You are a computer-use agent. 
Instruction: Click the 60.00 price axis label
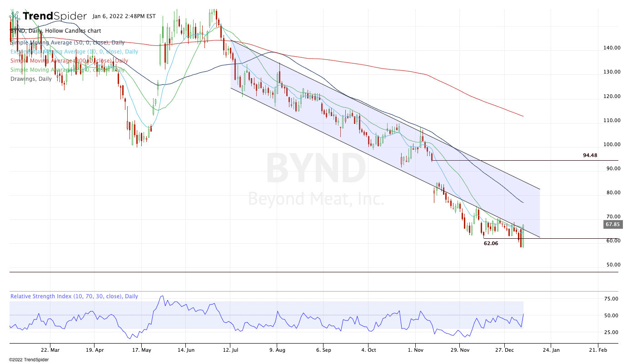613,241
